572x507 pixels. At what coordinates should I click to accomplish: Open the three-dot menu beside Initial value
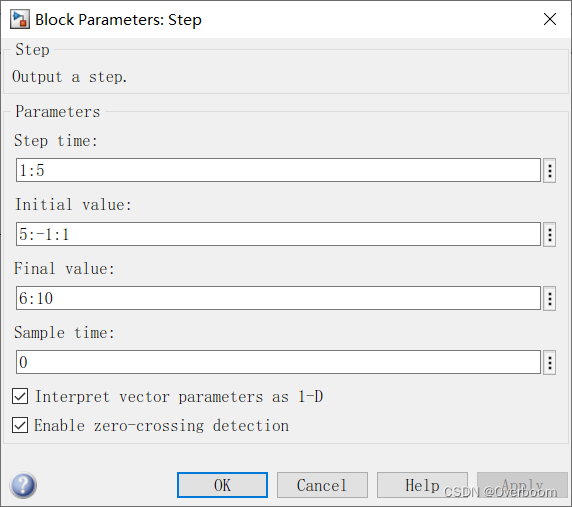click(x=549, y=235)
